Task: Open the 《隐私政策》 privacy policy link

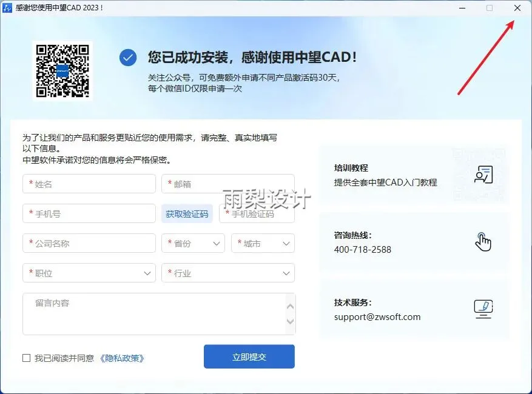Action: tap(122, 358)
